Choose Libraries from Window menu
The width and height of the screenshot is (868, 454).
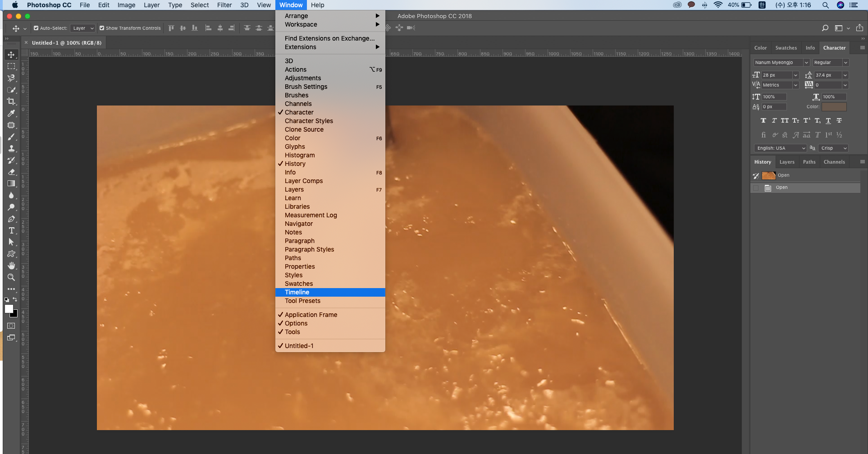(330, 206)
